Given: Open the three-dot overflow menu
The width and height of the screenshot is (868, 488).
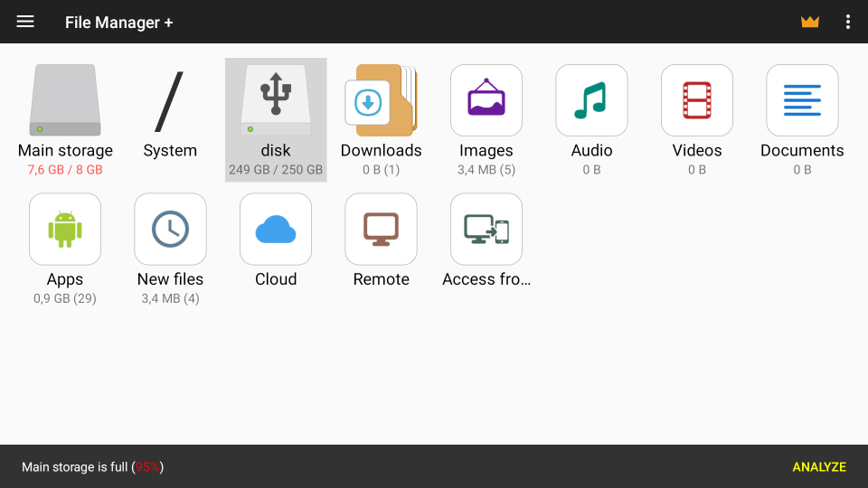Looking at the screenshot, I should tap(847, 22).
